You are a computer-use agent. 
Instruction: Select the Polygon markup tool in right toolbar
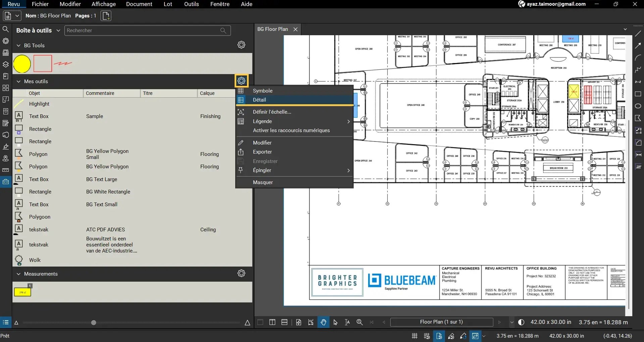[638, 118]
